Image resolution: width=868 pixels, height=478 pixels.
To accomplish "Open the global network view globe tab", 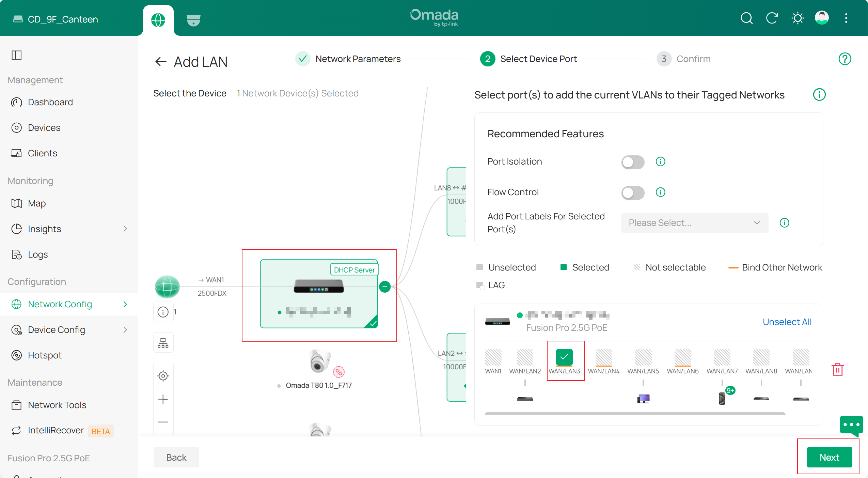I will coord(158,20).
